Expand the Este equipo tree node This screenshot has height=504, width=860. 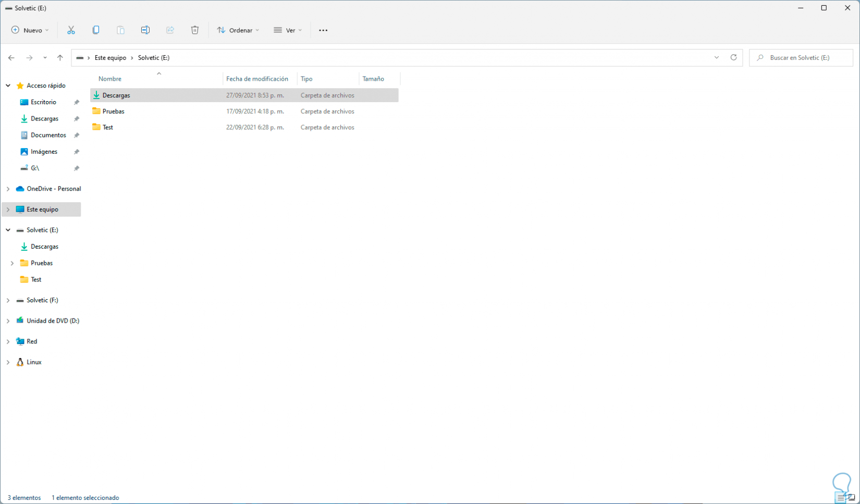[x=8, y=210]
